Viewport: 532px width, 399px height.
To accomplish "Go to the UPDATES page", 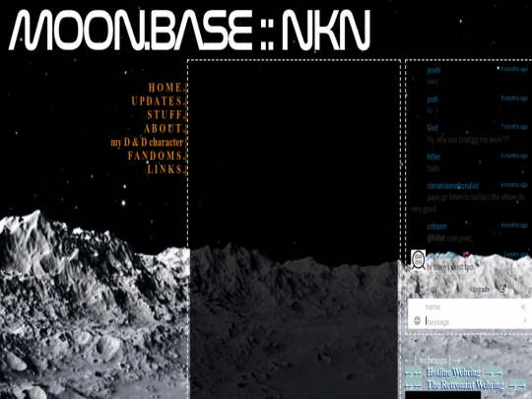I will (x=158, y=101).
